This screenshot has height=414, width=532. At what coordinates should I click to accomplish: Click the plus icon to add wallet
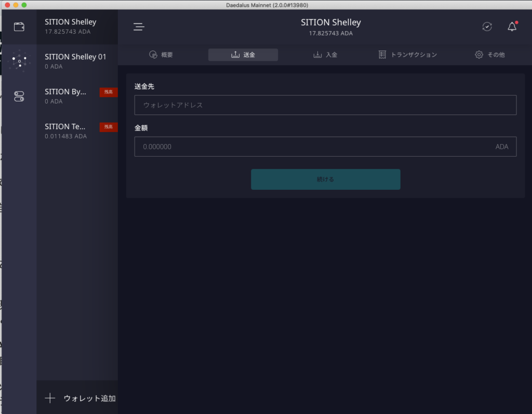50,398
